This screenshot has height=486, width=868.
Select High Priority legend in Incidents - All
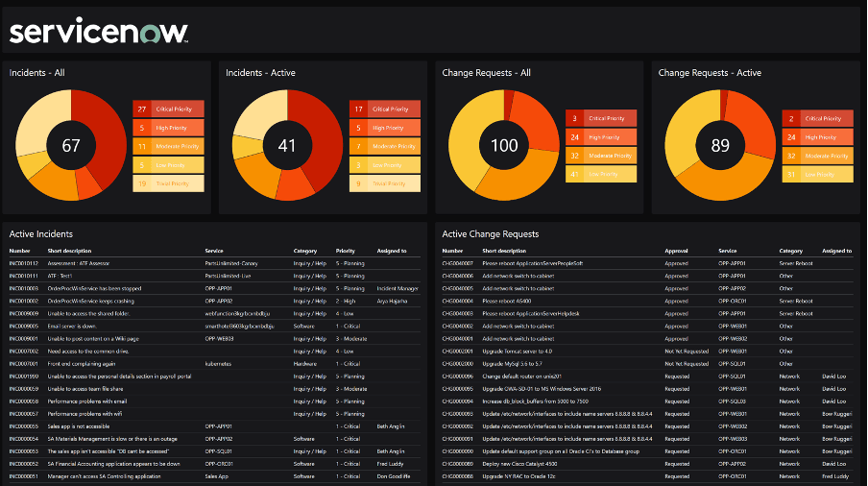coord(168,128)
